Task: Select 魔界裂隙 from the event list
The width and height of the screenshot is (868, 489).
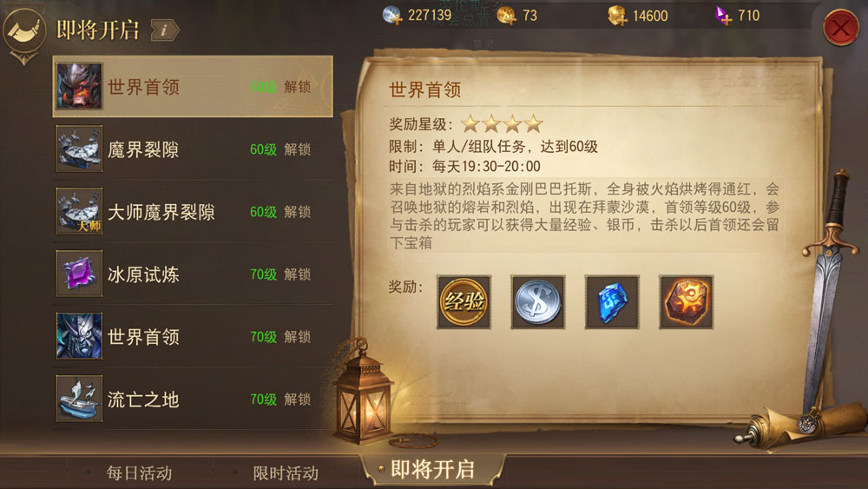Action: pyautogui.click(x=193, y=149)
